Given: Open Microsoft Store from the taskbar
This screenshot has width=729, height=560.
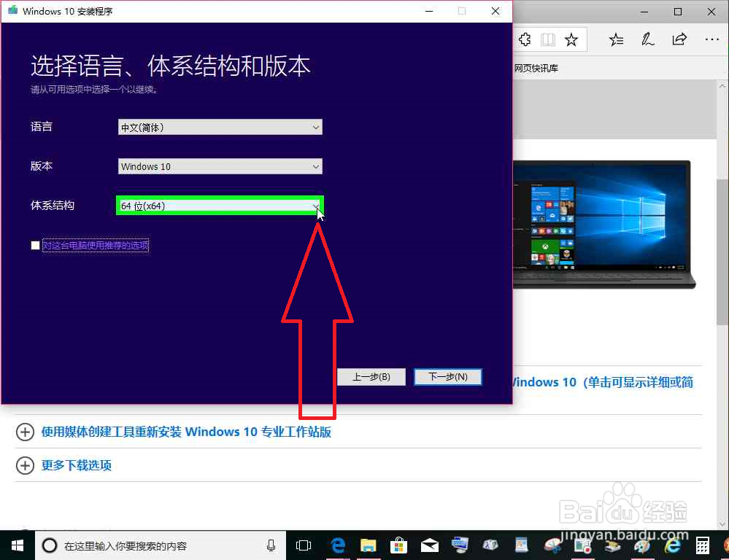Looking at the screenshot, I should (x=398, y=545).
